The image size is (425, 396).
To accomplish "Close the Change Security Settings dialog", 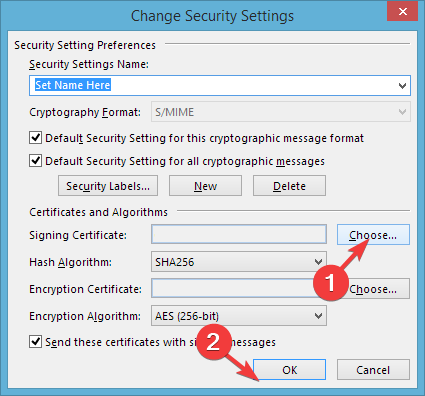I will pos(402,11).
